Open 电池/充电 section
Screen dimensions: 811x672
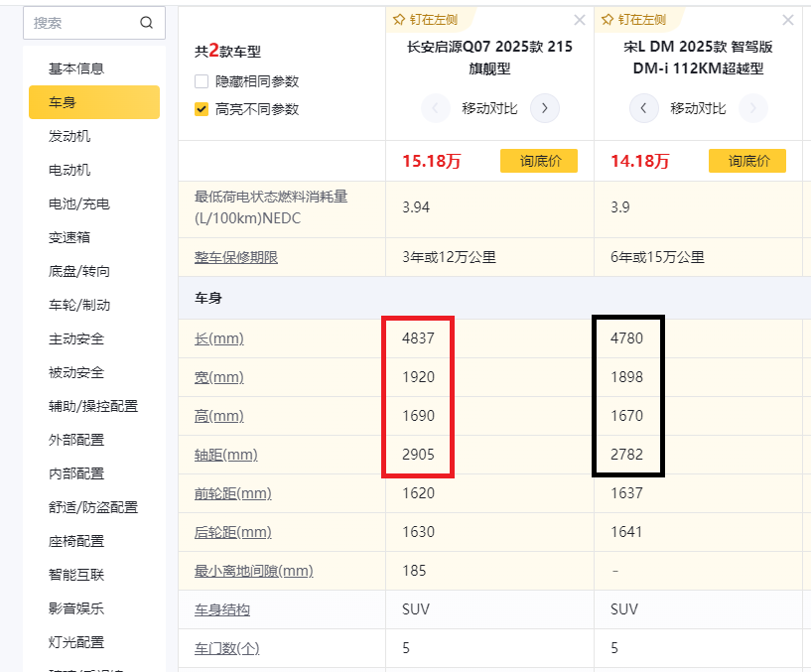[79, 203]
